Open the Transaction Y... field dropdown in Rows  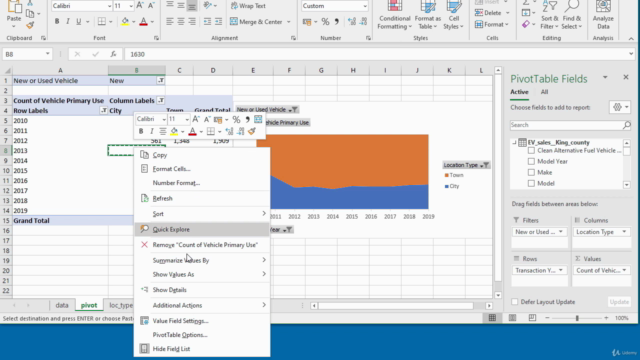560,270
